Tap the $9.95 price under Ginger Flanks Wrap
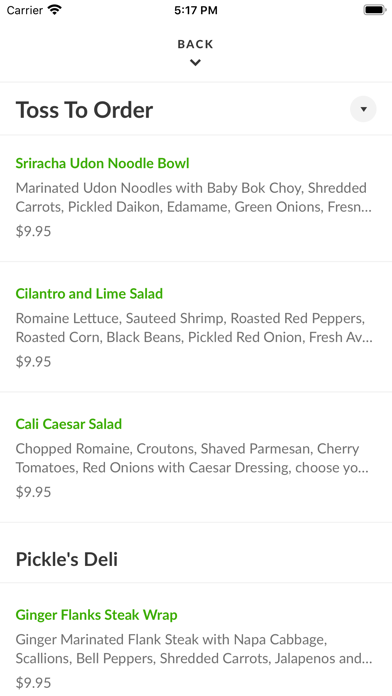 pos(33,683)
